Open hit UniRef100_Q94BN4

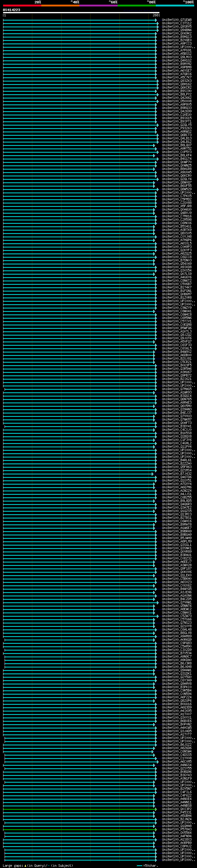click(x=177, y=30)
